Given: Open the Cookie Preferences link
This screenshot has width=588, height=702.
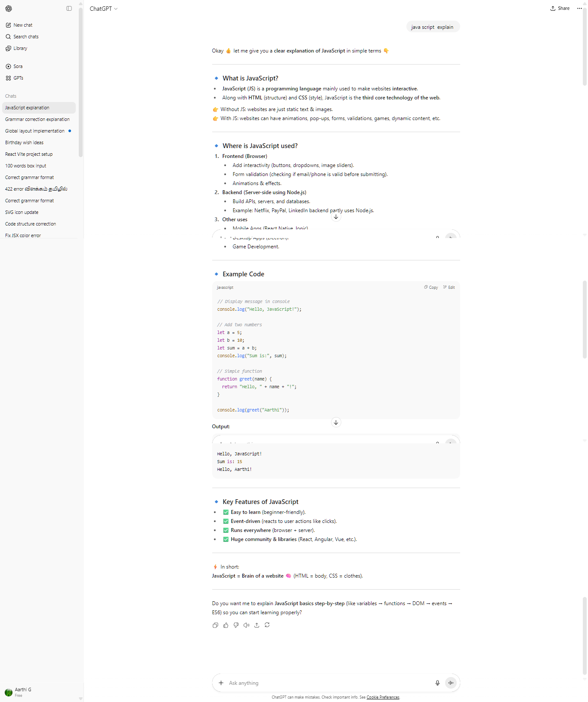Looking at the screenshot, I should point(383,697).
